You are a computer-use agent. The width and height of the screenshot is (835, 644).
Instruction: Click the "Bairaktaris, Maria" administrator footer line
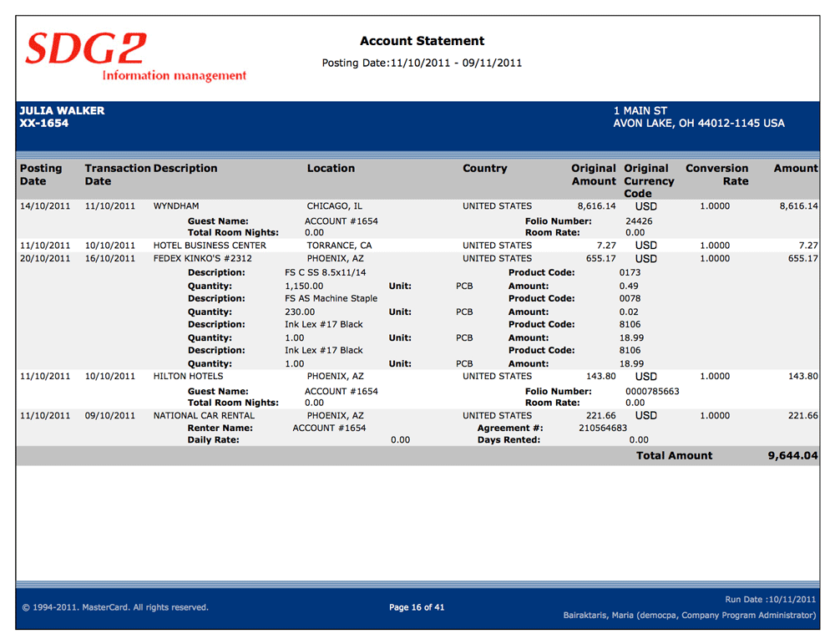click(x=690, y=616)
